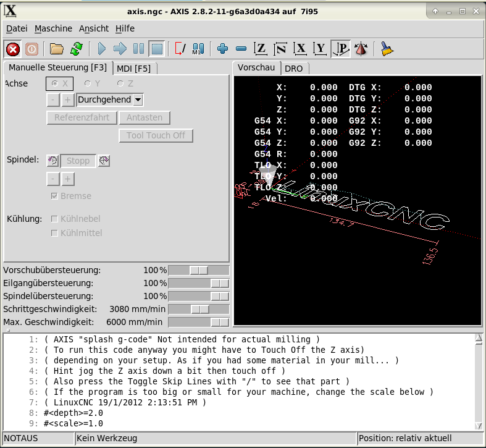Viewport: 486px width, 448px height.
Task: Zoom in with the plus icon
Action: [x=222, y=49]
